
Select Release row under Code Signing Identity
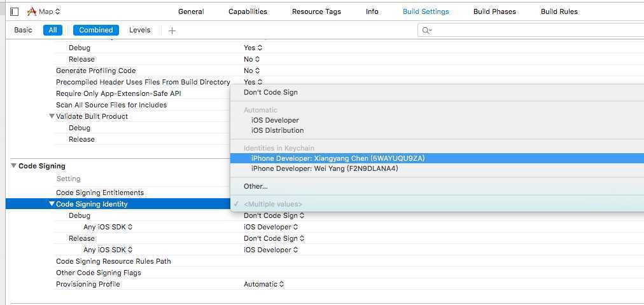pyautogui.click(x=81, y=238)
